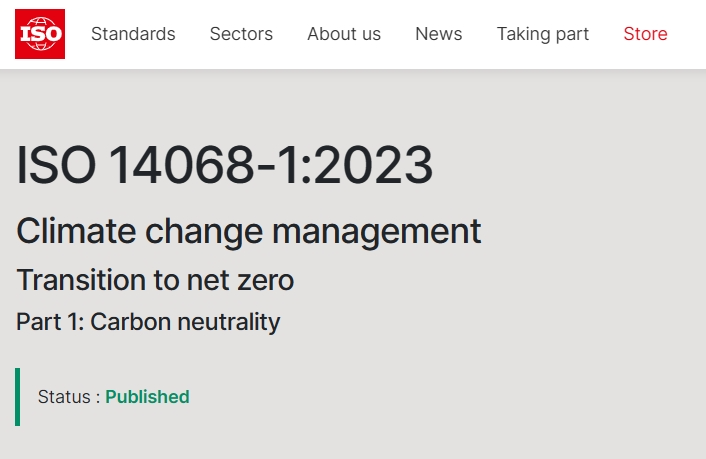Go to the About us section

click(344, 34)
